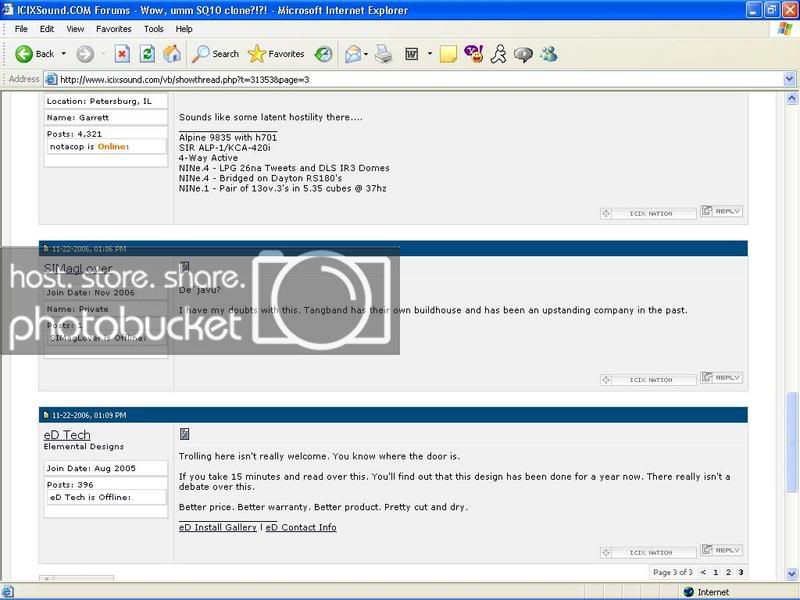
Task: Click ICIX NATION button under notacop's post
Action: (648, 213)
